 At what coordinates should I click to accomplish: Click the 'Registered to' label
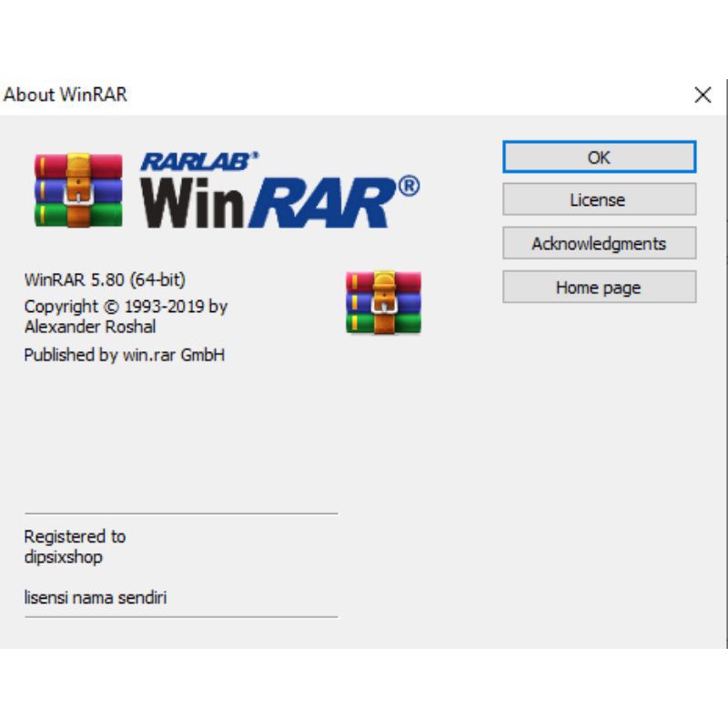(x=75, y=537)
